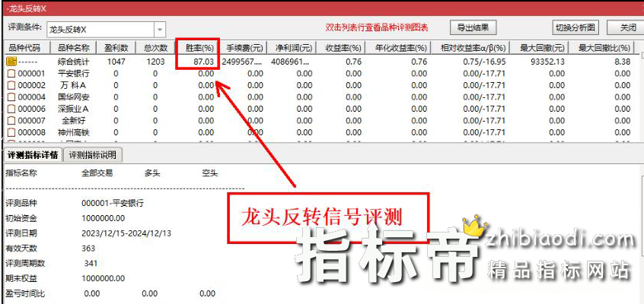The image size is (644, 304).
Task: Click the 评测周期数 value 341
Action: coord(91,264)
